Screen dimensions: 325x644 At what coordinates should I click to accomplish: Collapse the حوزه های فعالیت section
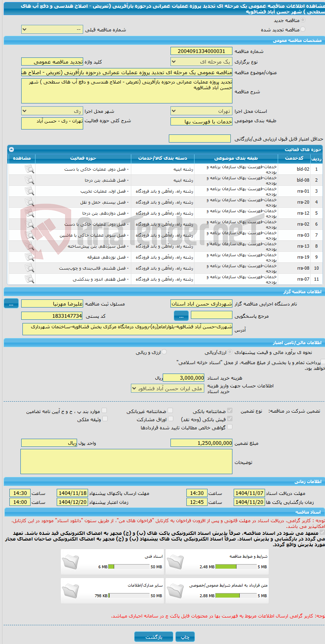point(11,149)
